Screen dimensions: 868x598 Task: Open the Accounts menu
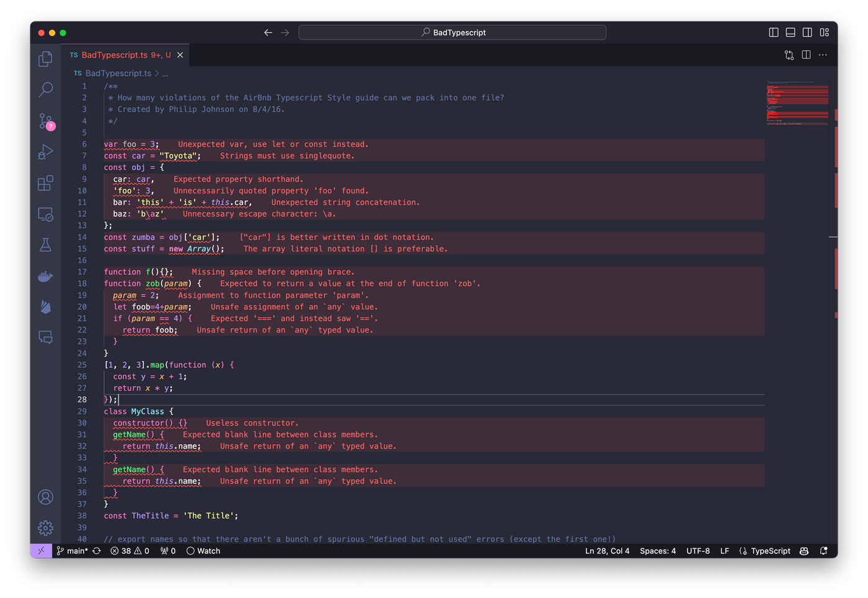point(45,497)
